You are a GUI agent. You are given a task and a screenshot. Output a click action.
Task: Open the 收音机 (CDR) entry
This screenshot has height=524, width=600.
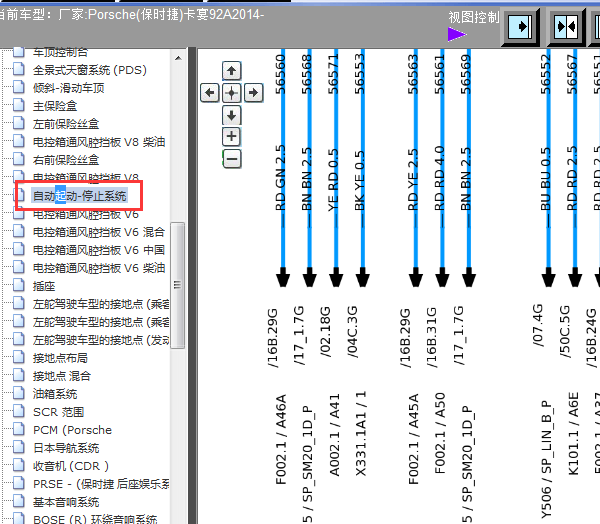[71, 466]
